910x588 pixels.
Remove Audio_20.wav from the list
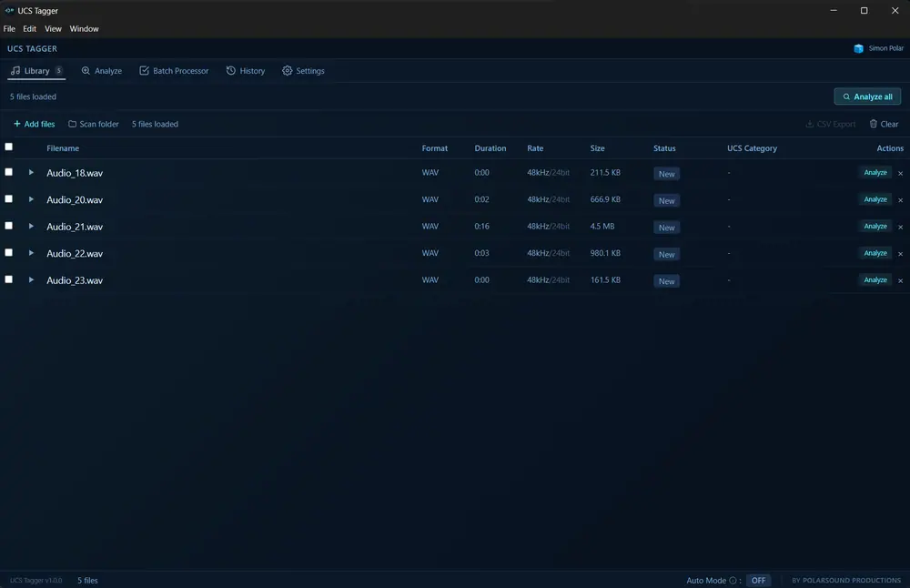pos(900,199)
